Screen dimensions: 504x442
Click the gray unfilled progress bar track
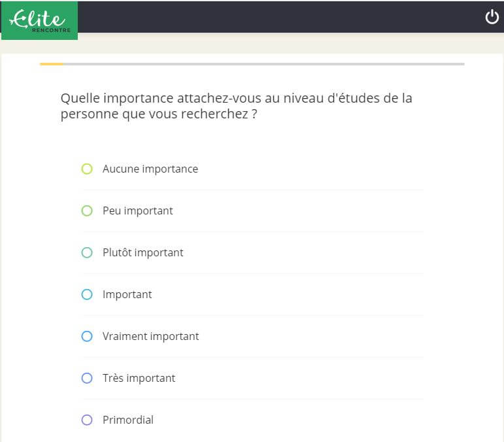[261, 64]
